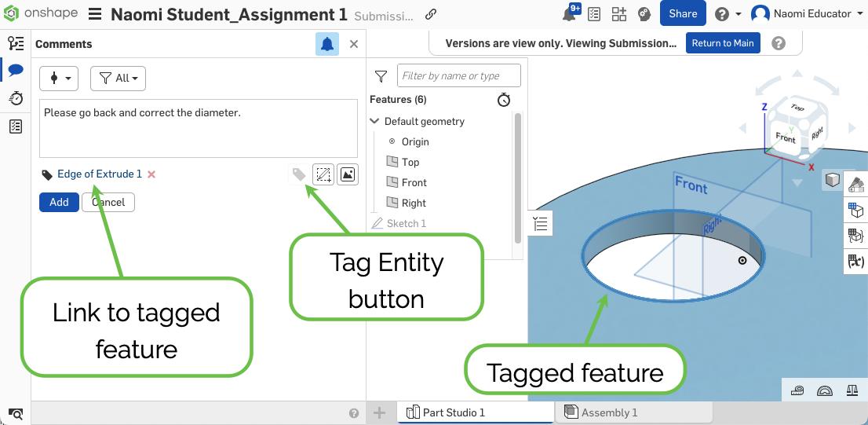Close the Comments panel
The width and height of the screenshot is (868, 425).
pos(354,44)
